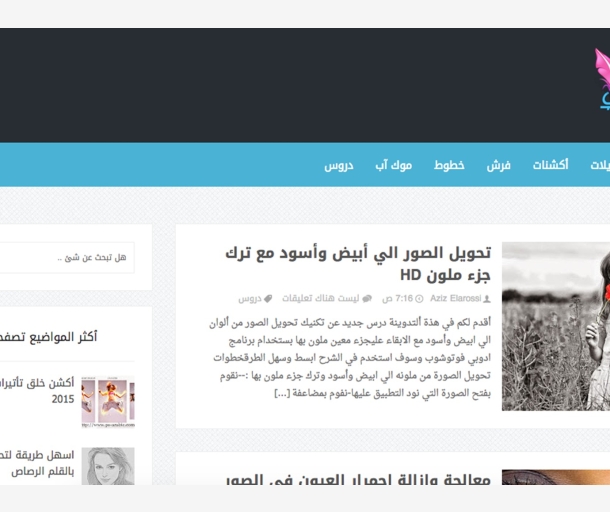Viewport: 610px width, 512px height.
Task: Open أكشن خلق تأثيرات 2015 post link
Action: [x=37, y=391]
